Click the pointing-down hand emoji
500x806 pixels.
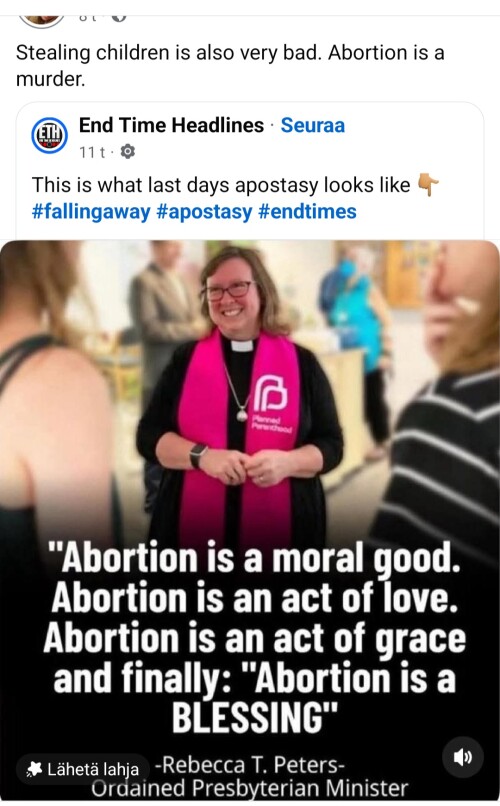point(428,185)
